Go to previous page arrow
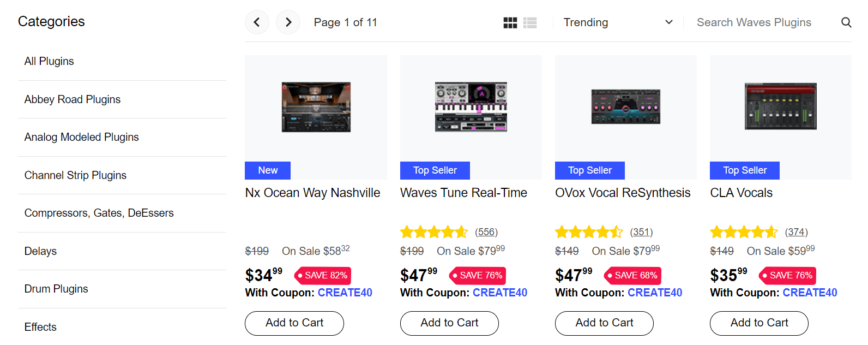868x345 pixels. [257, 22]
